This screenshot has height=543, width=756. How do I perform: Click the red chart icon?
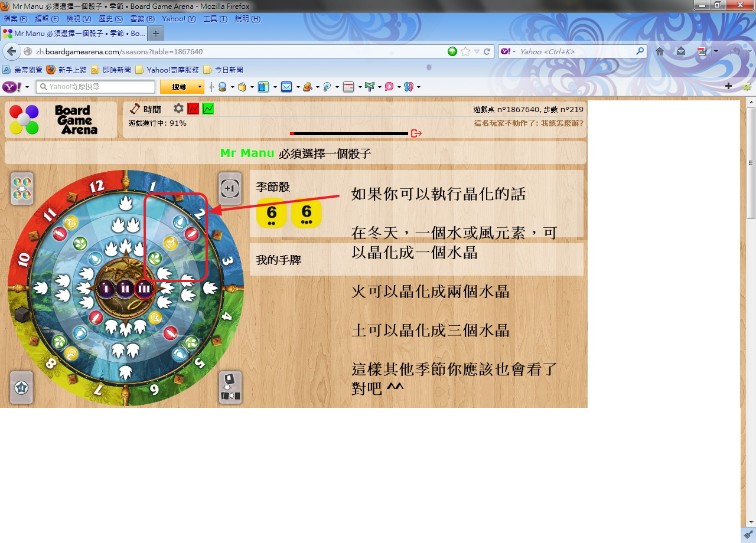click(193, 109)
